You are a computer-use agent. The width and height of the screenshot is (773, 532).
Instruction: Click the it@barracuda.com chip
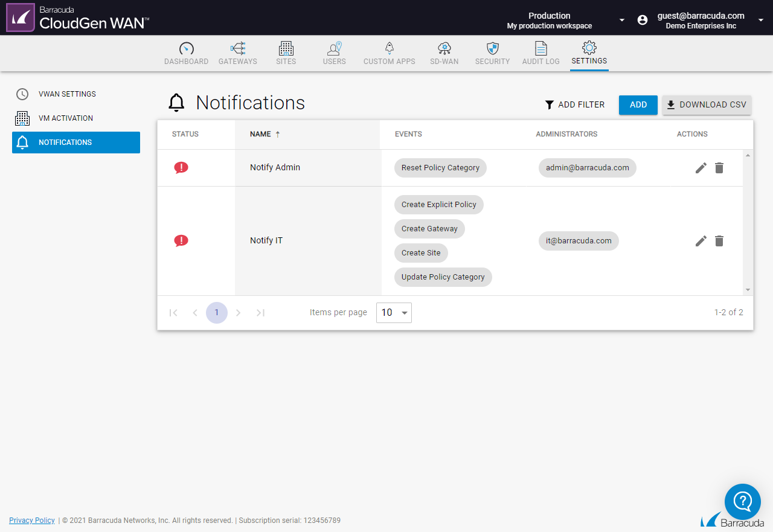(579, 241)
